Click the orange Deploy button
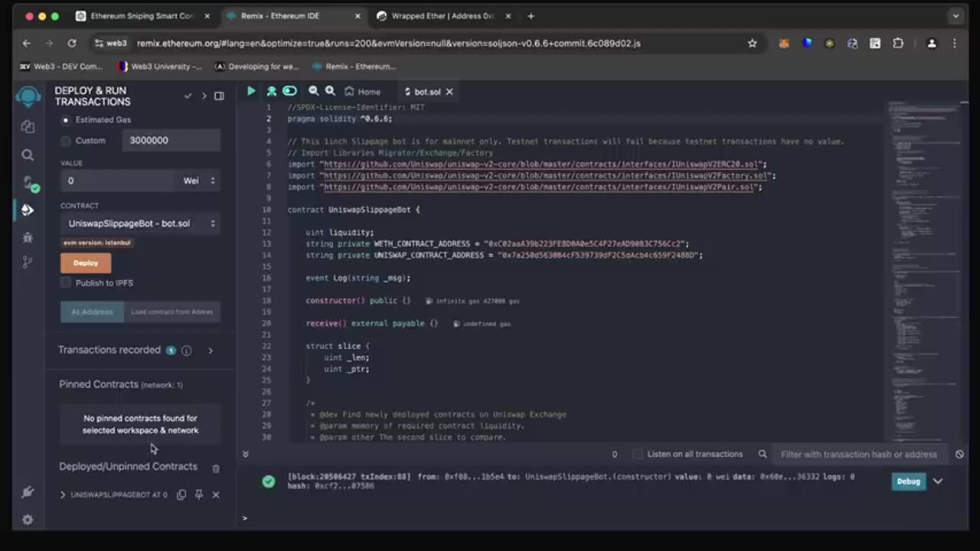This screenshot has width=980, height=551. tap(86, 262)
